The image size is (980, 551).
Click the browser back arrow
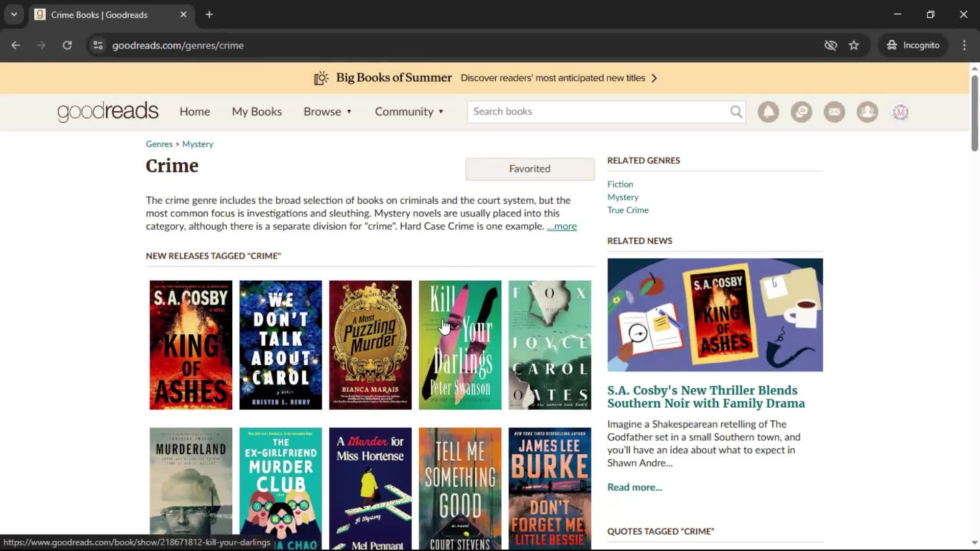click(16, 45)
